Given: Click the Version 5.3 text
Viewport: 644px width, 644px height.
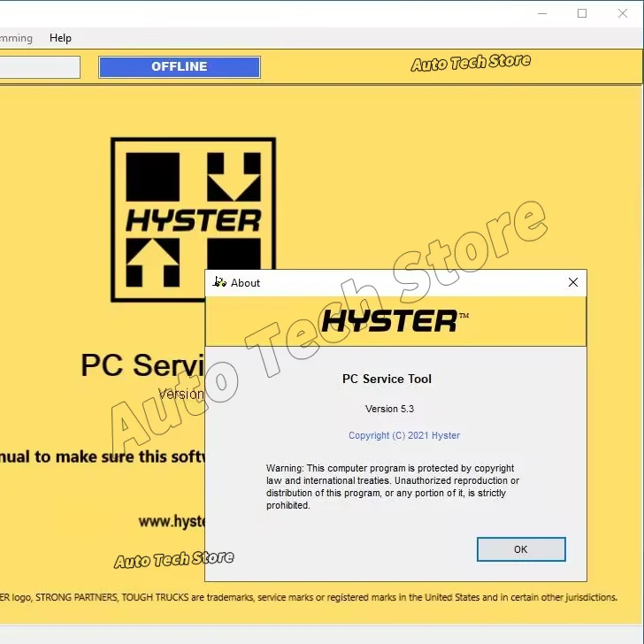Looking at the screenshot, I should (389, 409).
